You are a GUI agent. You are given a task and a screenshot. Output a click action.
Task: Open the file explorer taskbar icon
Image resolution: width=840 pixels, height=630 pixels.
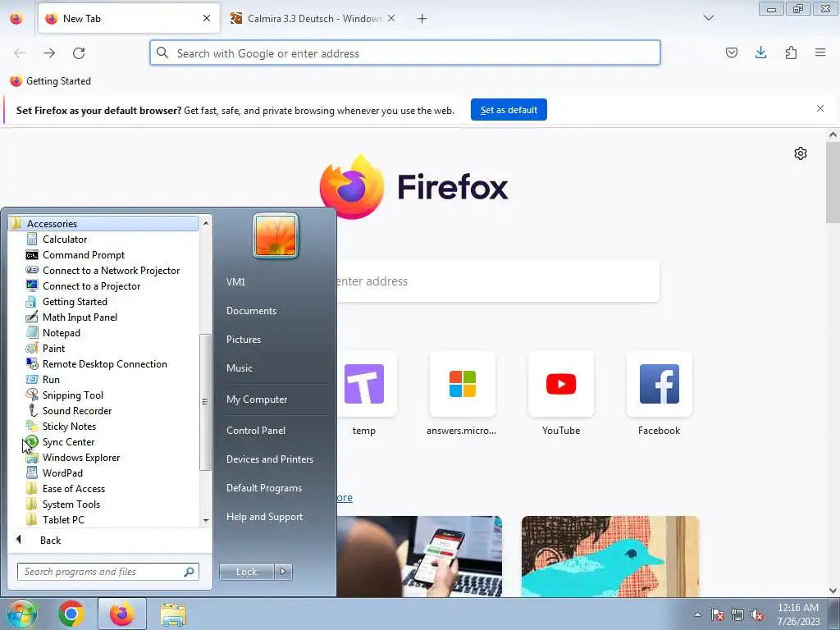point(173,614)
